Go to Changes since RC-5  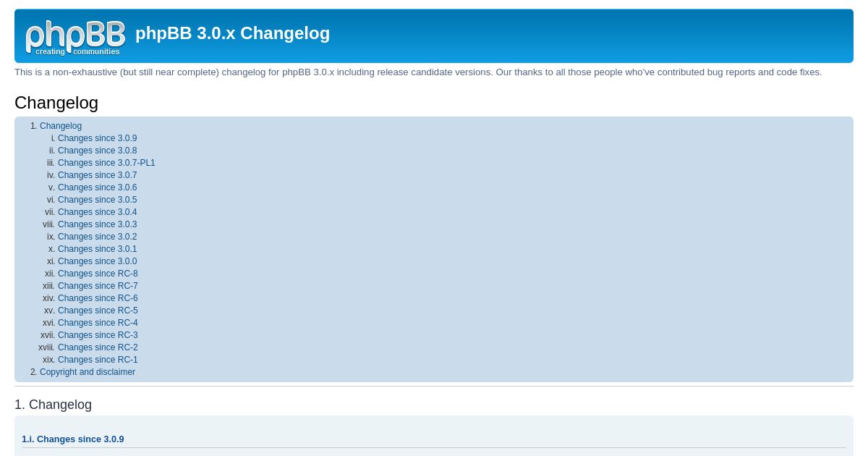click(x=98, y=311)
